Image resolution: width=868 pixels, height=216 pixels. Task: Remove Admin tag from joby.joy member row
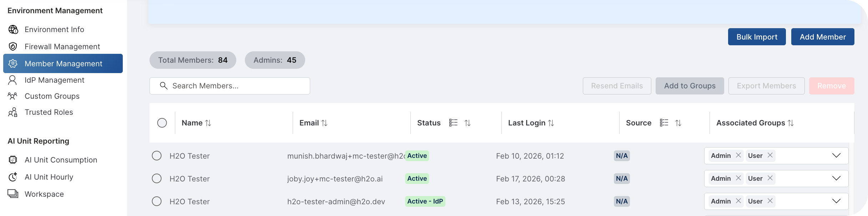pos(738,178)
